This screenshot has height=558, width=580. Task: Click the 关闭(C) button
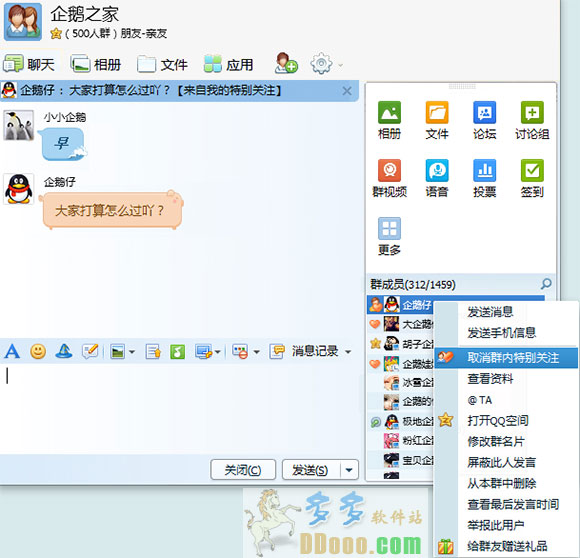243,470
